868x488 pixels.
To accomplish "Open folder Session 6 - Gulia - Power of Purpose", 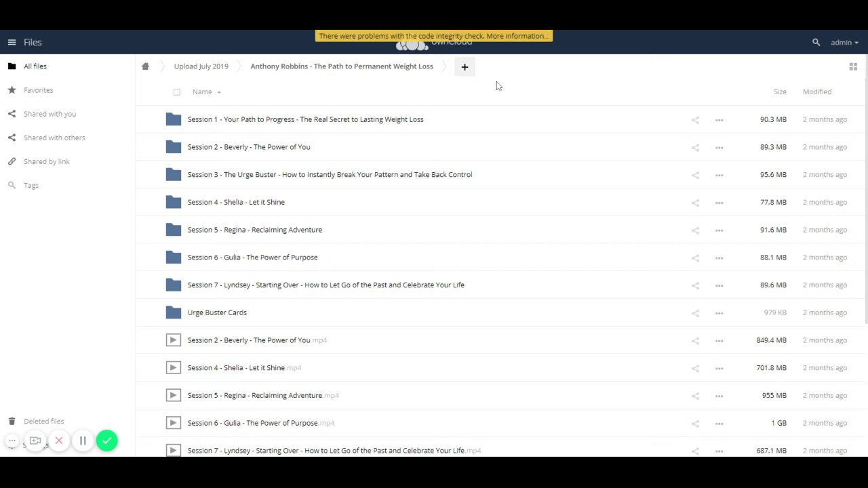I will point(252,258).
